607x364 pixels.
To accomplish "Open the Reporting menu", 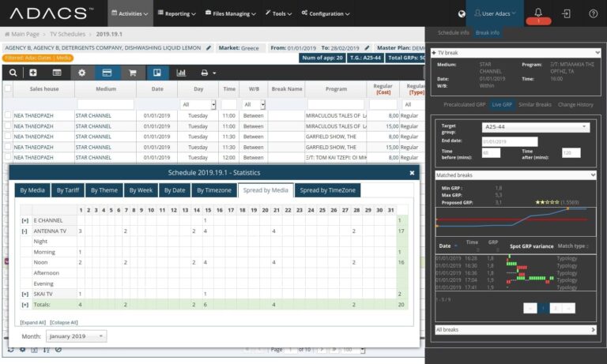I will click(x=177, y=13).
